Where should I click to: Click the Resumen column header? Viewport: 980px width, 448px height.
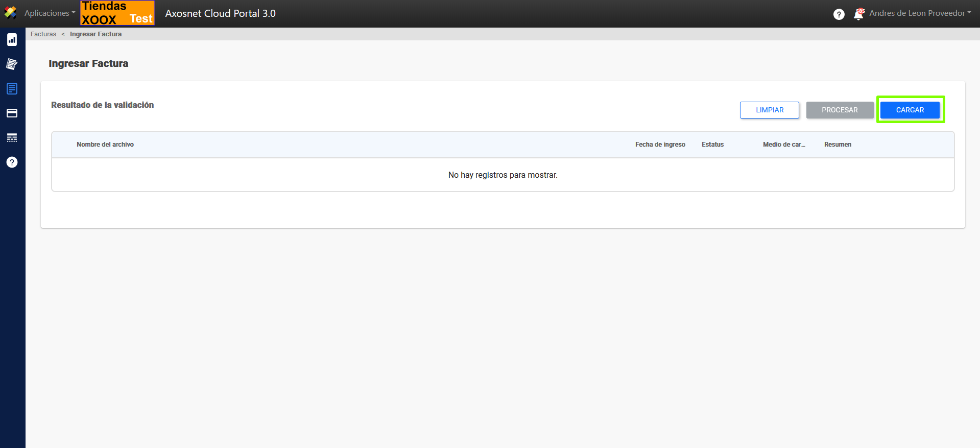pos(838,145)
